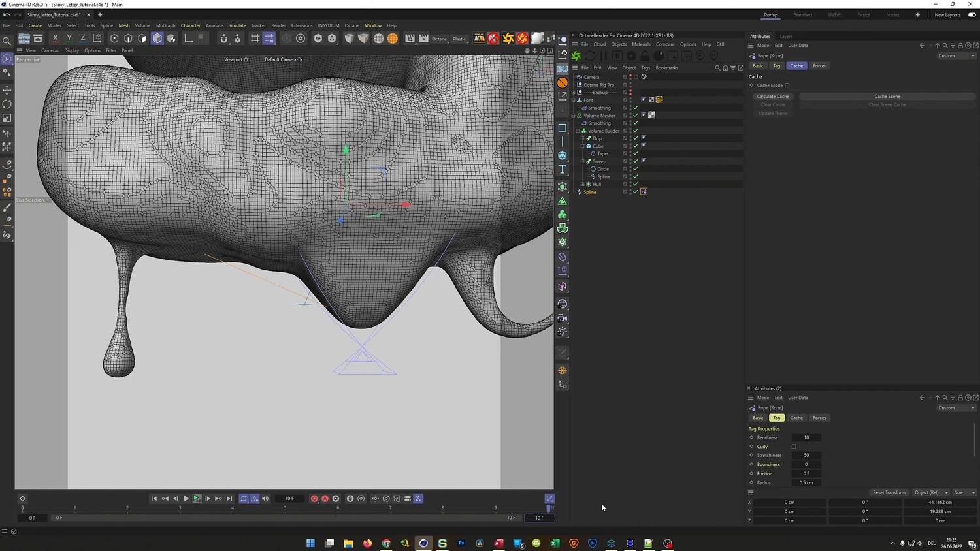The height and width of the screenshot is (551, 980).
Task: Open the Octane Materials menu
Action: [641, 44]
